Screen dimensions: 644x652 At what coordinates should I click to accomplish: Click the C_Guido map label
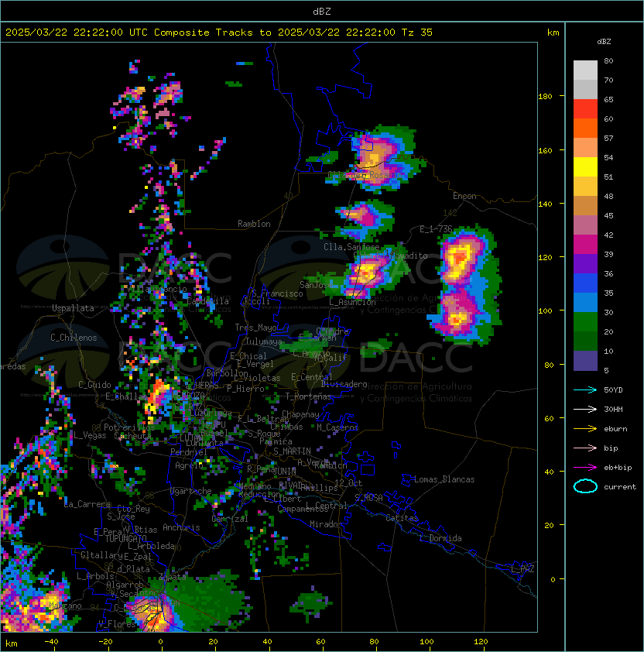tap(94, 385)
